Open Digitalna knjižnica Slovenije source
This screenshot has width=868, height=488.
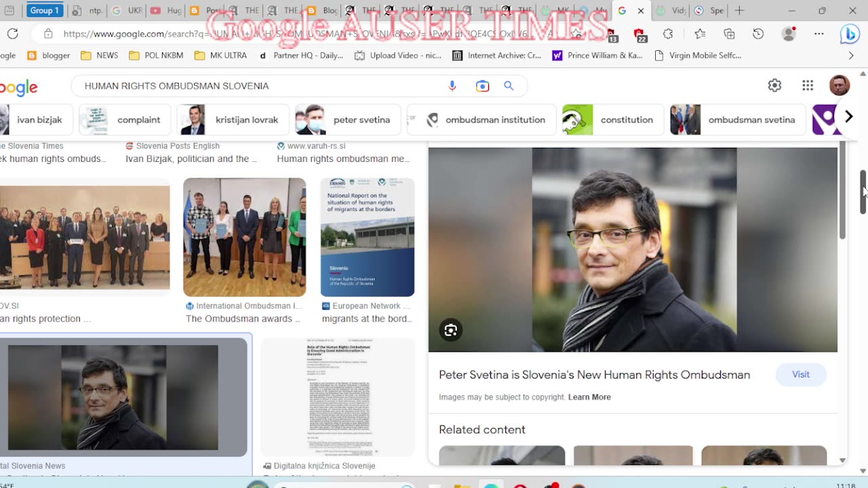click(x=319, y=466)
